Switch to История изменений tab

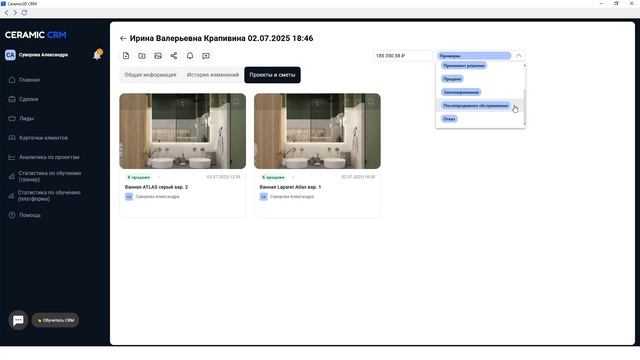pos(213,75)
